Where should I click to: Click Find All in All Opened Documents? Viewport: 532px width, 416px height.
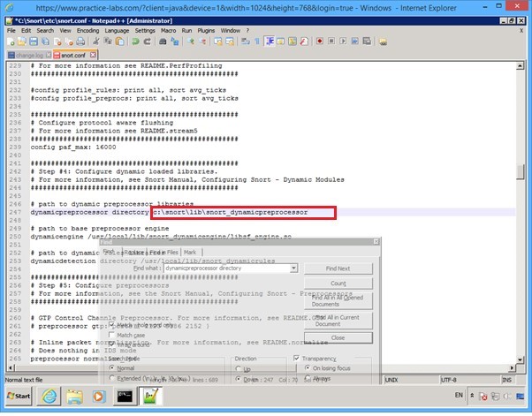[x=338, y=300]
